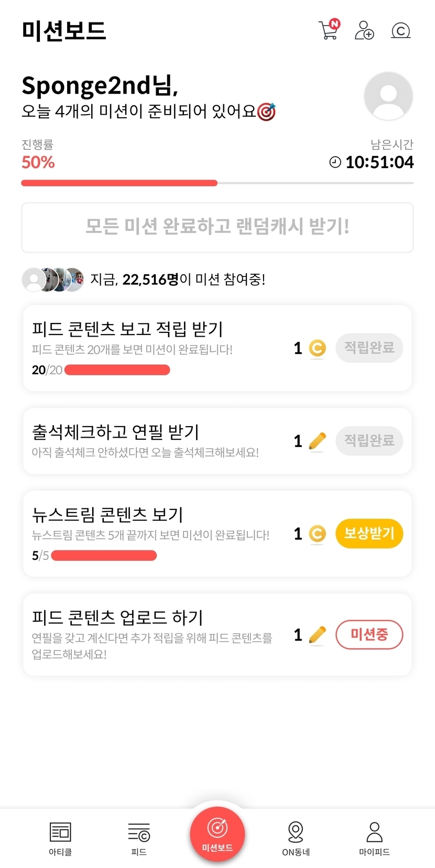This screenshot has height=868, width=435.
Task: Tap the pencil icon on 출석체크 mission
Action: [317, 441]
